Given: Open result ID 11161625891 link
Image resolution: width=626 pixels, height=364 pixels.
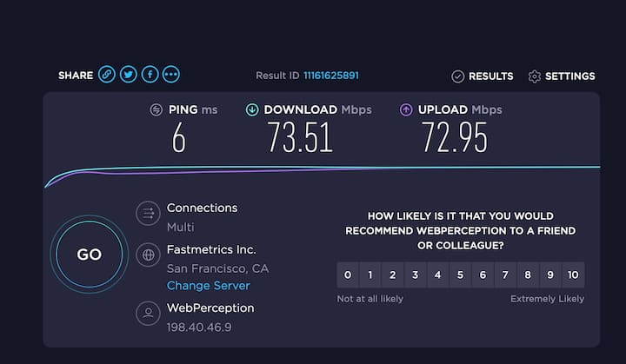Looking at the screenshot, I should [330, 76].
